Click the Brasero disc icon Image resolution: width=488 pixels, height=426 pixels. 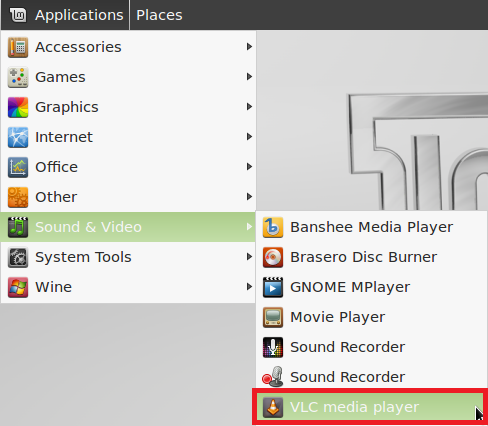tap(273, 257)
